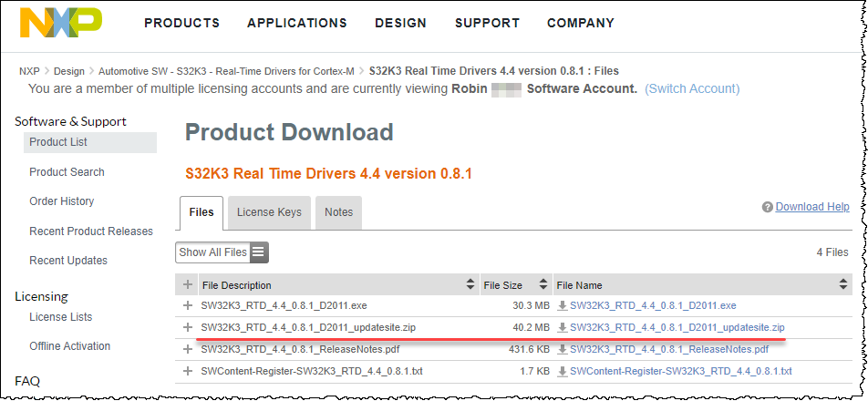Click the NXP logo
The width and height of the screenshot is (868, 401).
pos(60,23)
